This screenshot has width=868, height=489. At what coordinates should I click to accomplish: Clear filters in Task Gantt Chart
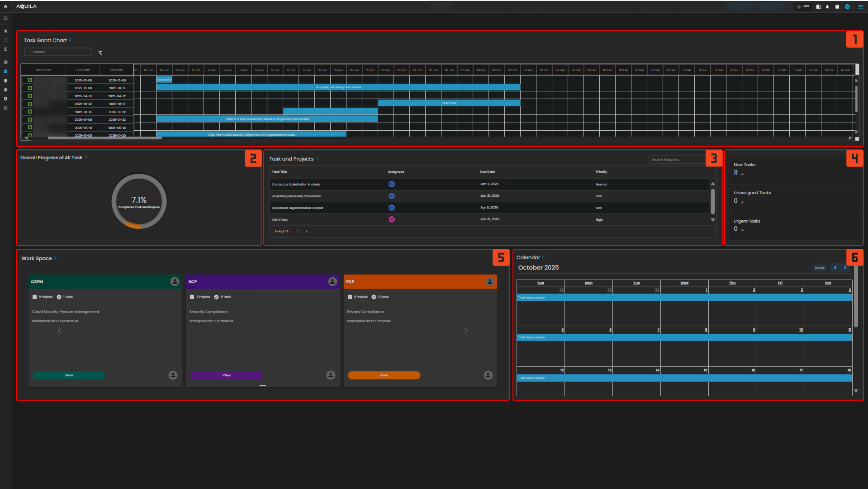coord(100,53)
